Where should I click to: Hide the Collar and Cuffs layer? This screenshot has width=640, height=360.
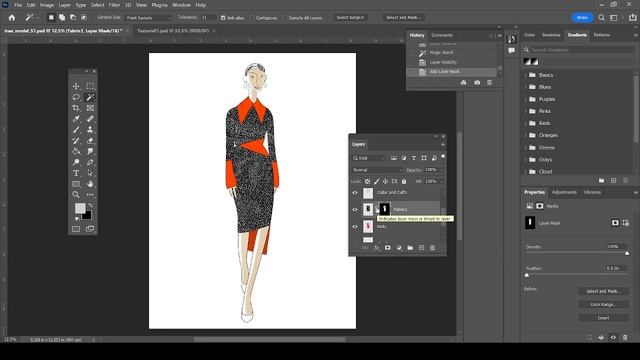pyautogui.click(x=355, y=193)
